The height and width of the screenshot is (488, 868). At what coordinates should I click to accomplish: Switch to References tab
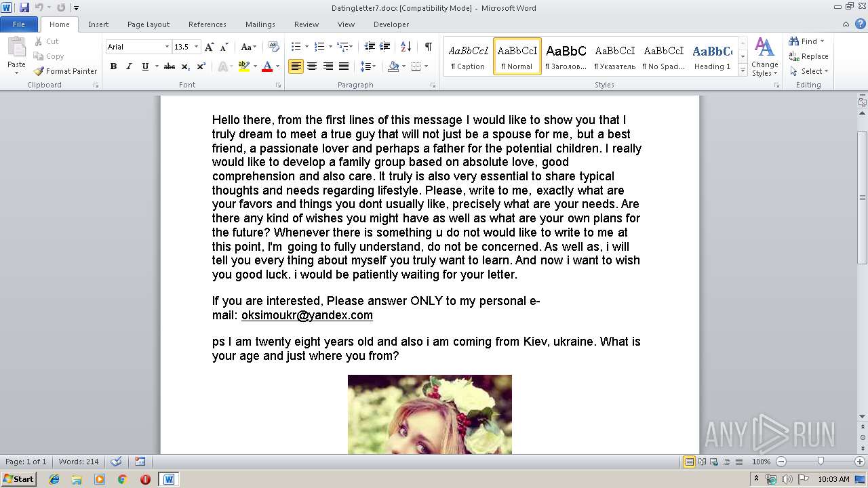(208, 24)
